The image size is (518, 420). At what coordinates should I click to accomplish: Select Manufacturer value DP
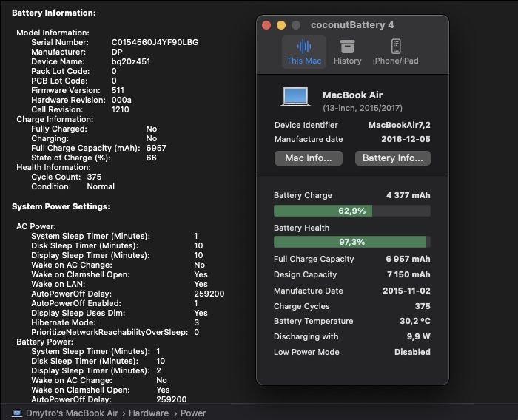point(117,52)
